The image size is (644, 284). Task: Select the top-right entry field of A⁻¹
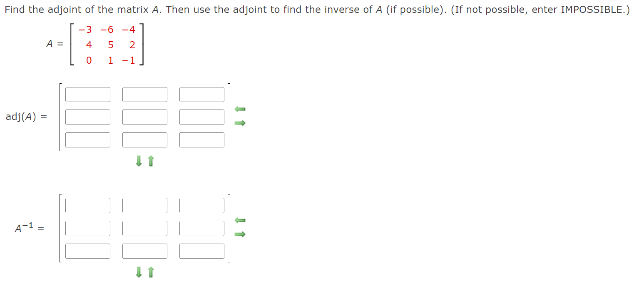pos(202,205)
